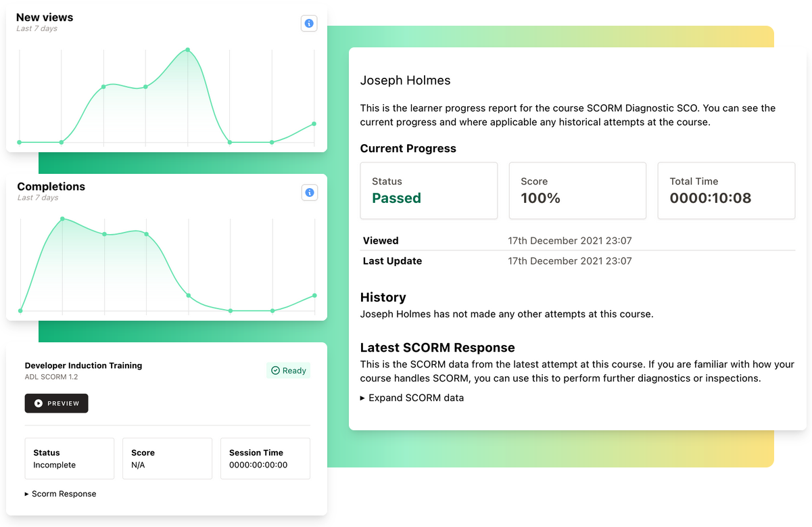Viewport: 812px width, 527px height.
Task: Click the checkmark icon in Ready badge
Action: coord(275,371)
